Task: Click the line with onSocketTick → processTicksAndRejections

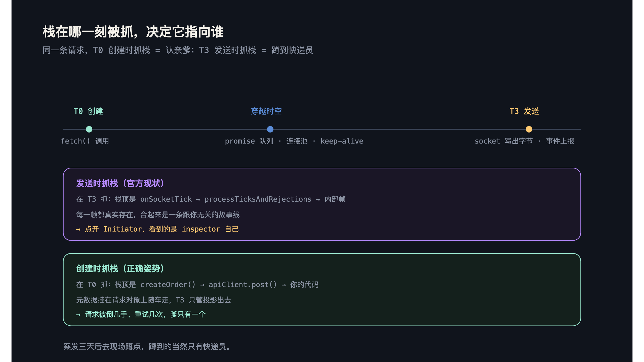Action: pos(211,199)
